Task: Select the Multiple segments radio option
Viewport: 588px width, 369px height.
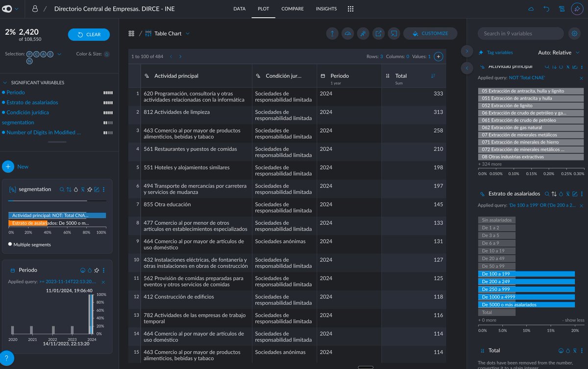Action: (x=10, y=244)
